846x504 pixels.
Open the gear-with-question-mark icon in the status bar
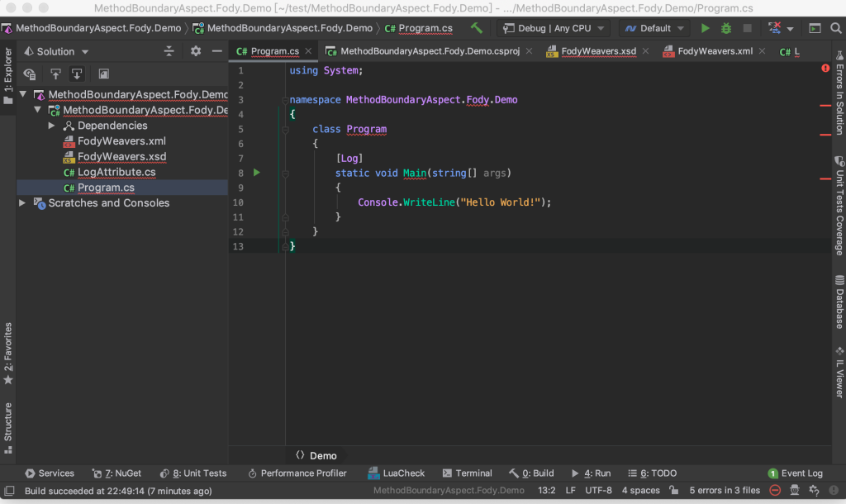(814, 491)
